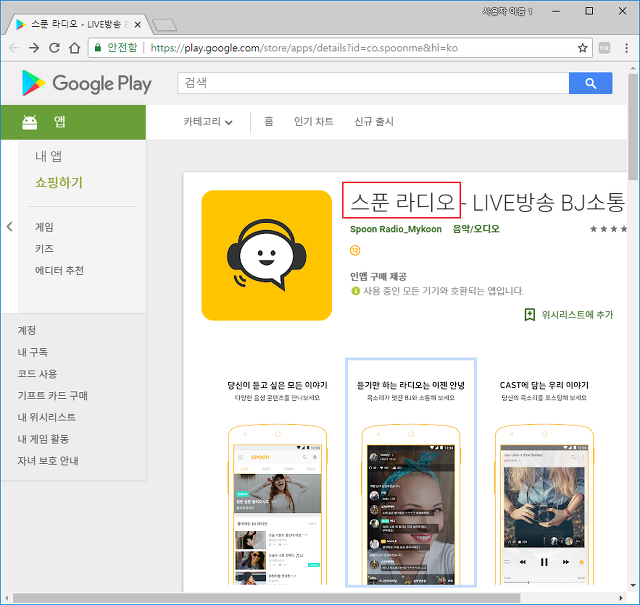The width and height of the screenshot is (640, 605).
Task: Open the 인기 차트 tab
Action: (x=313, y=122)
